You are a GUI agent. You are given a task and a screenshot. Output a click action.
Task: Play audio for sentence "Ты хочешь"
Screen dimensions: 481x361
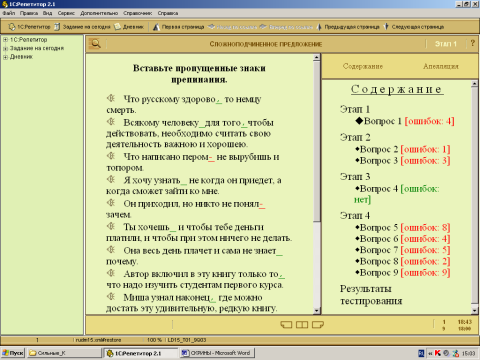(x=111, y=226)
